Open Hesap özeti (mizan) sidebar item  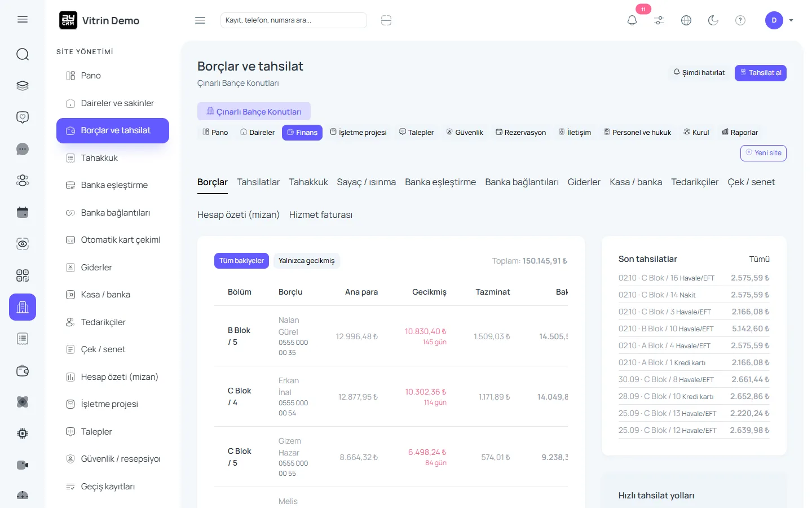[x=113, y=377]
